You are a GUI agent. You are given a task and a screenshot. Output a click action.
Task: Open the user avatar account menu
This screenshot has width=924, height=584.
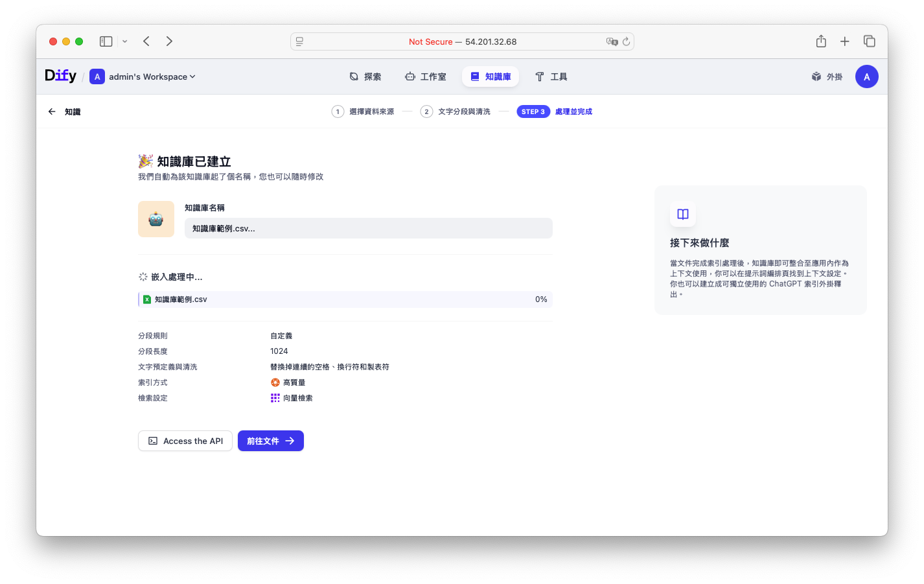[866, 76]
